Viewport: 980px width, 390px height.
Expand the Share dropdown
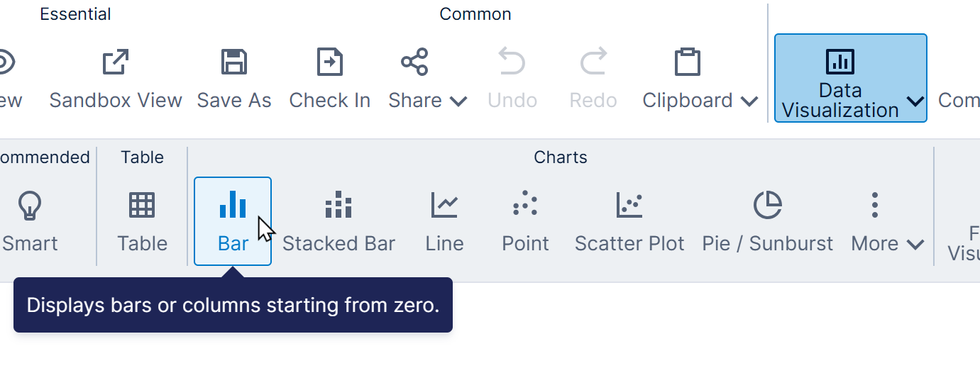tap(427, 78)
